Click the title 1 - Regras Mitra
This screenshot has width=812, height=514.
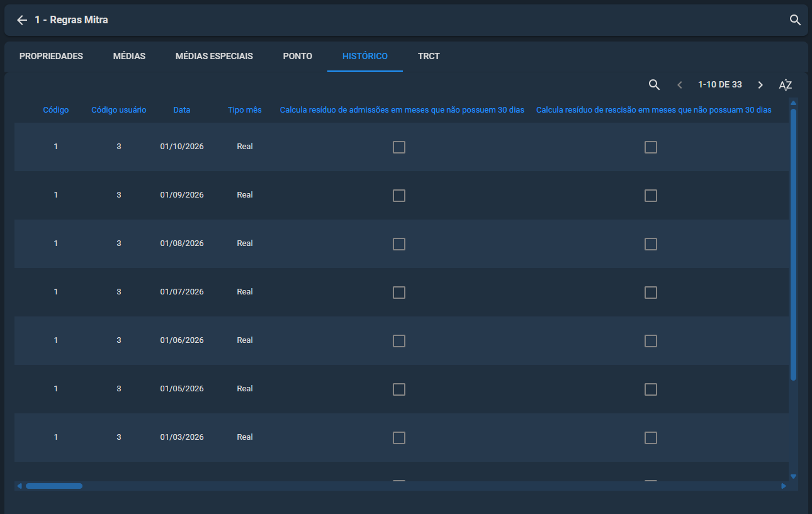click(71, 20)
